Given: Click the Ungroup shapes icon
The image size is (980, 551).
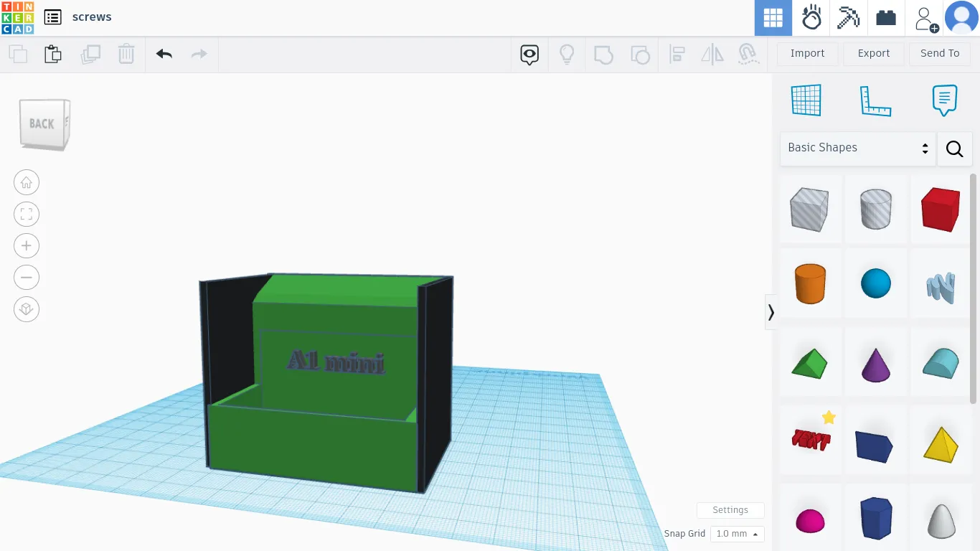Looking at the screenshot, I should point(640,55).
